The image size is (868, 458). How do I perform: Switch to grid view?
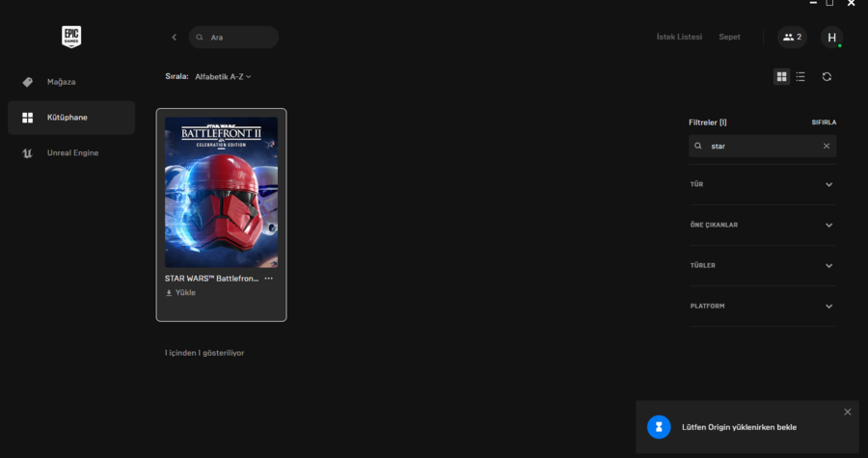[x=781, y=77]
